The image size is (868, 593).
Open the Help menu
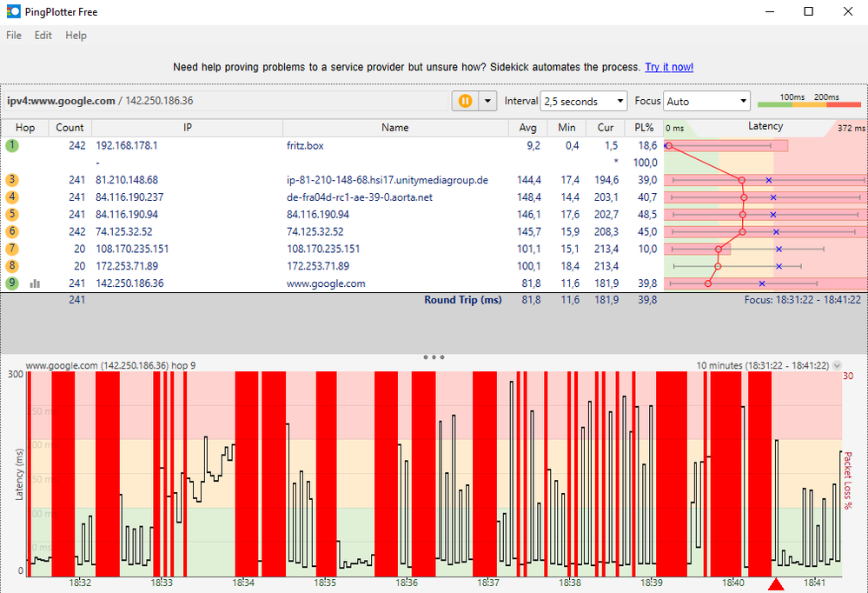point(76,36)
